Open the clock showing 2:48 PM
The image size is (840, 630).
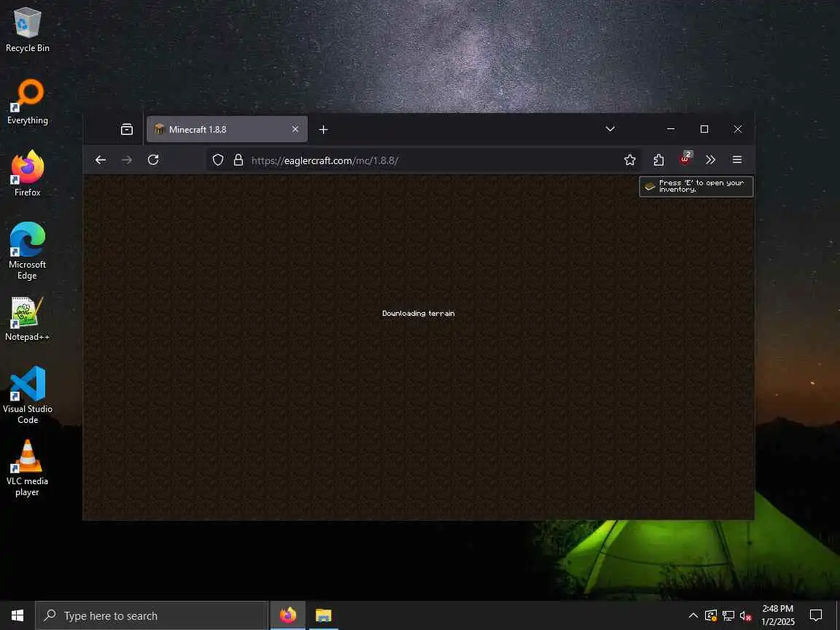pyautogui.click(x=778, y=615)
